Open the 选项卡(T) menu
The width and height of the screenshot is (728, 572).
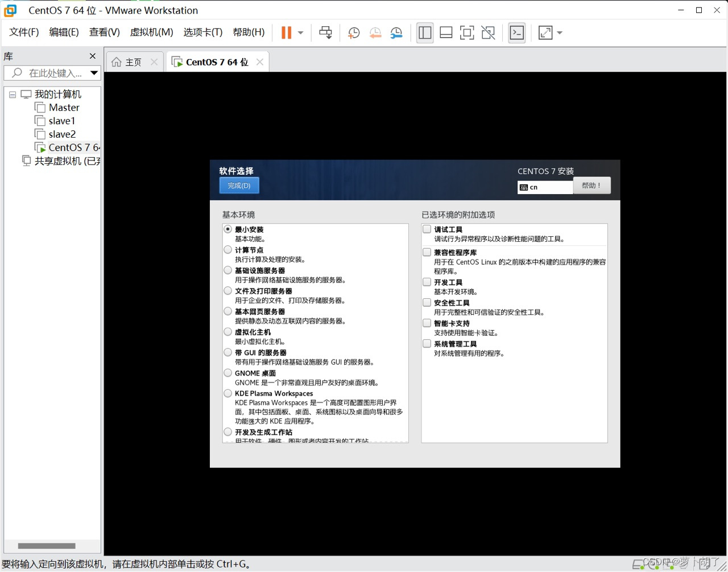(x=203, y=32)
